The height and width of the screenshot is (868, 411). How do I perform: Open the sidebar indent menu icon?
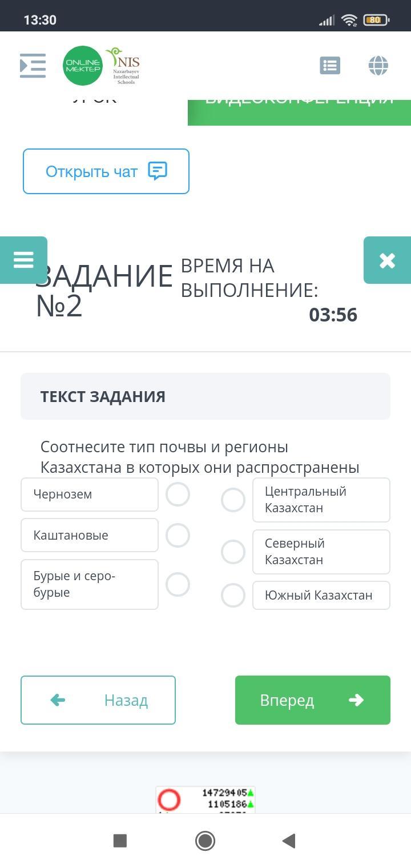33,66
